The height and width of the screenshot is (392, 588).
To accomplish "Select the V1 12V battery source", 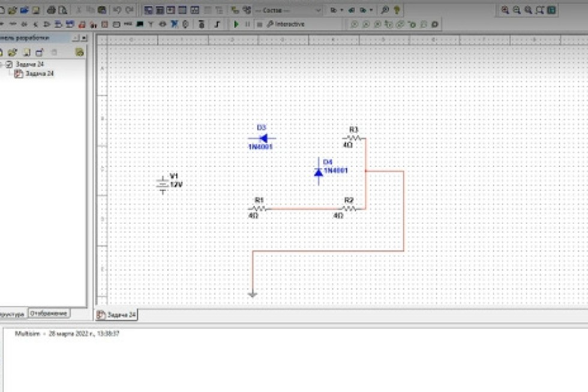I will (163, 184).
